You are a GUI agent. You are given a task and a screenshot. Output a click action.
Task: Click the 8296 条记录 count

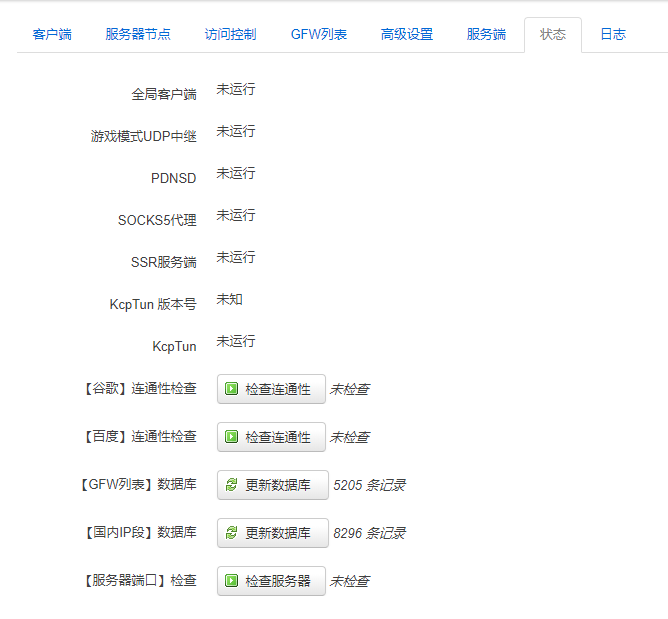click(369, 533)
